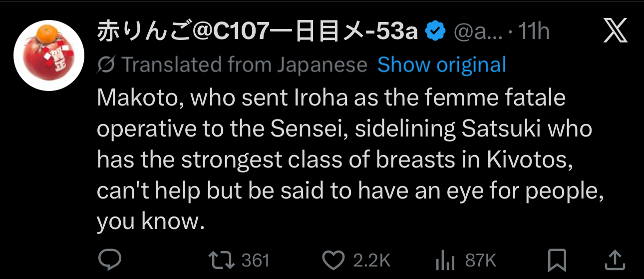Viewport: 644px width, 279px height.
Task: Repost the tweet via retweet icon
Action: [x=222, y=260]
